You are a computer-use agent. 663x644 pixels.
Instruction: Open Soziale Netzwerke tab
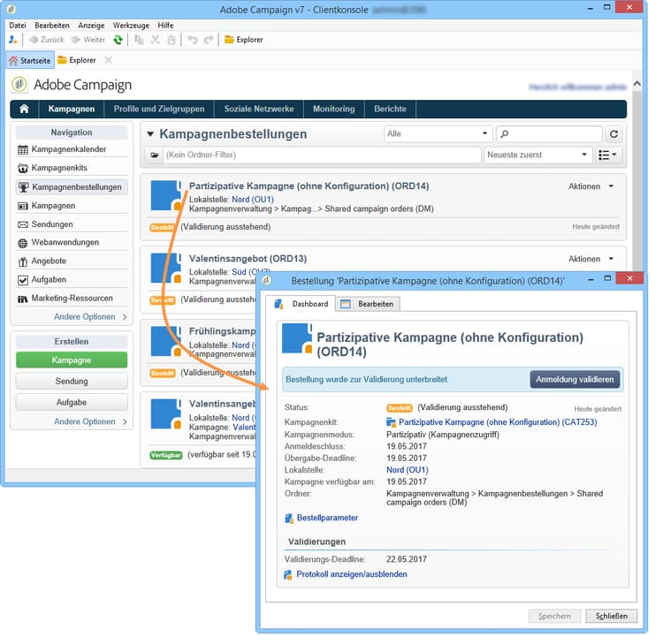click(x=259, y=109)
